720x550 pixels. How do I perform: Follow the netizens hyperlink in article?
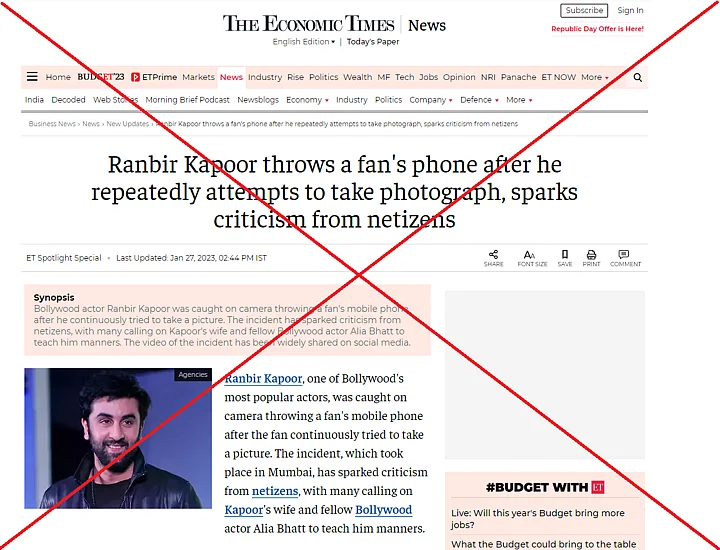point(275,491)
